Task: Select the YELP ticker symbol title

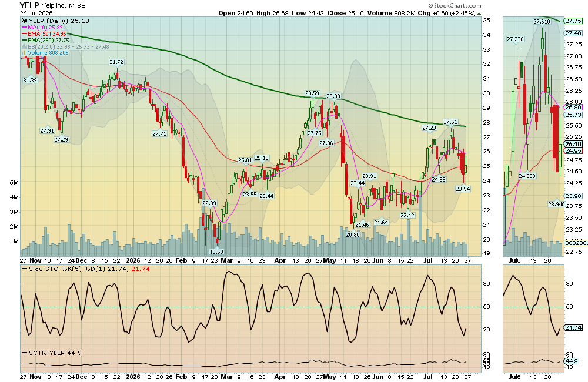Action: [x=29, y=5]
